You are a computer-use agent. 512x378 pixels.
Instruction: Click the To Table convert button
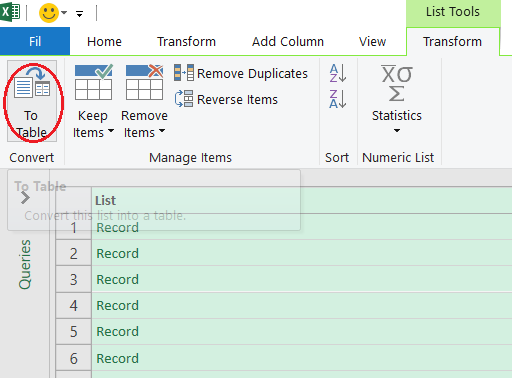click(32, 101)
